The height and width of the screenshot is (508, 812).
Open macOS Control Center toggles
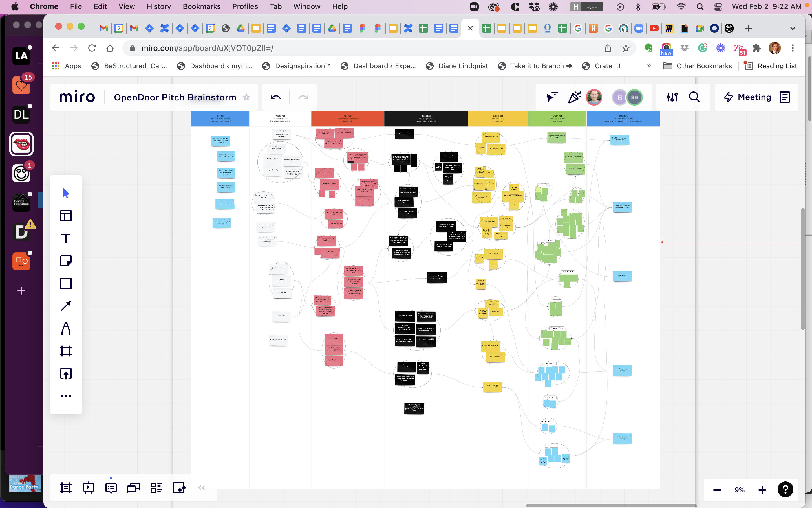[x=718, y=7]
